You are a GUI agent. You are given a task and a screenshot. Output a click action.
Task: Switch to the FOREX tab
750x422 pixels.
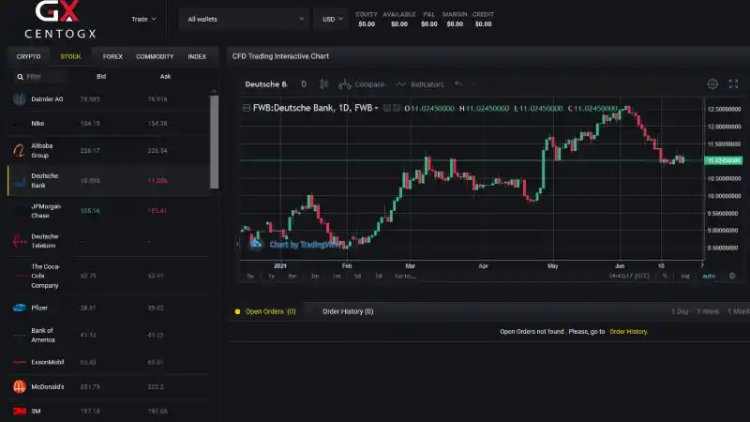coord(112,56)
